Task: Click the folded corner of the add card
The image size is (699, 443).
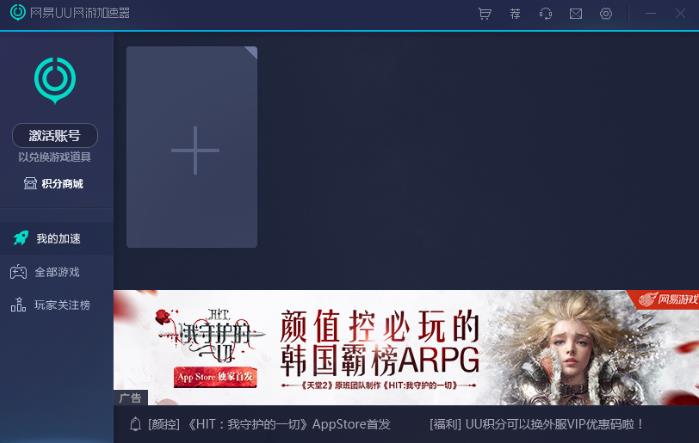Action: tap(251, 52)
